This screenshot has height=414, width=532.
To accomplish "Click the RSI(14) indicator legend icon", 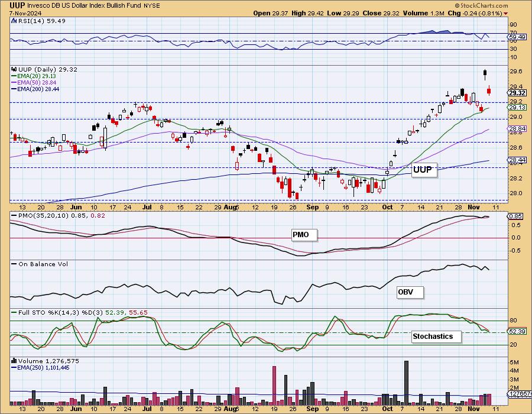I will click(14, 21).
